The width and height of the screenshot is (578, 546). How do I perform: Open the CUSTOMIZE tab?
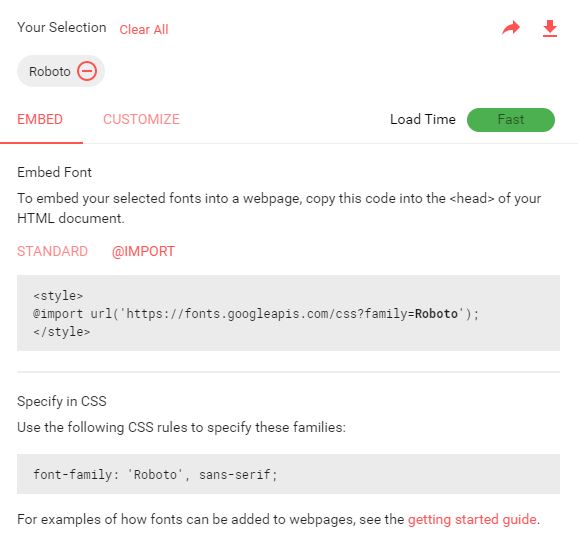tap(141, 119)
